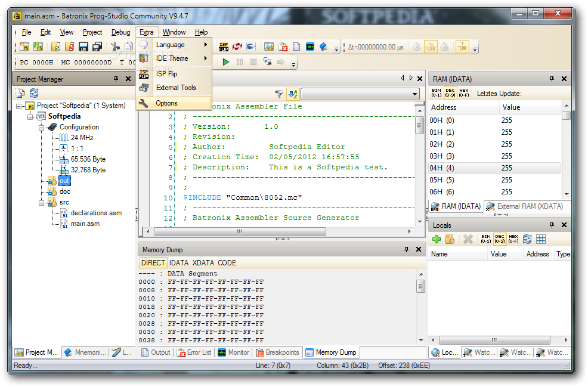Pin the Project Manager panel
Screen dimensions: 588x387
pos(116,79)
